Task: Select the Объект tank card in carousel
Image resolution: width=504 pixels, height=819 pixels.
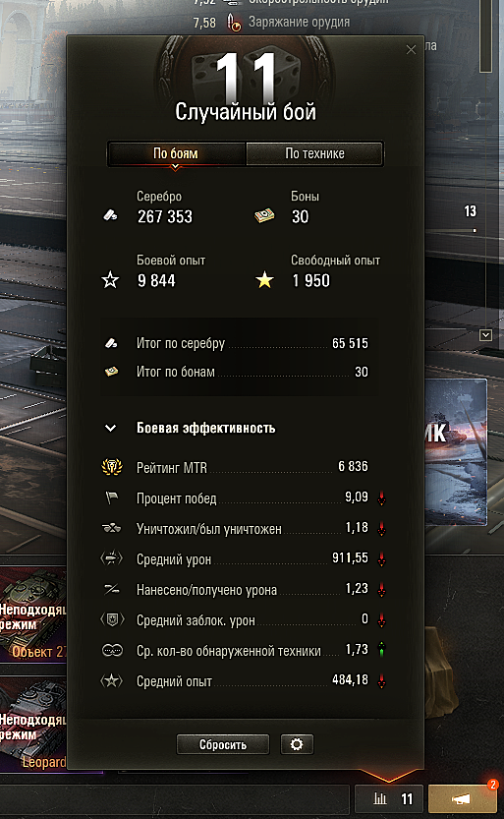Action: point(33,614)
